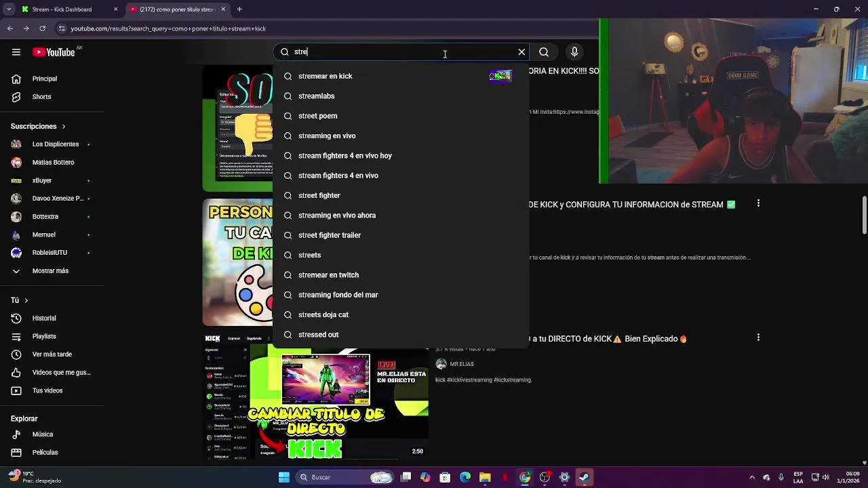Open xBuyer channel subscription
The width and height of the screenshot is (868, 488).
pos(52,181)
